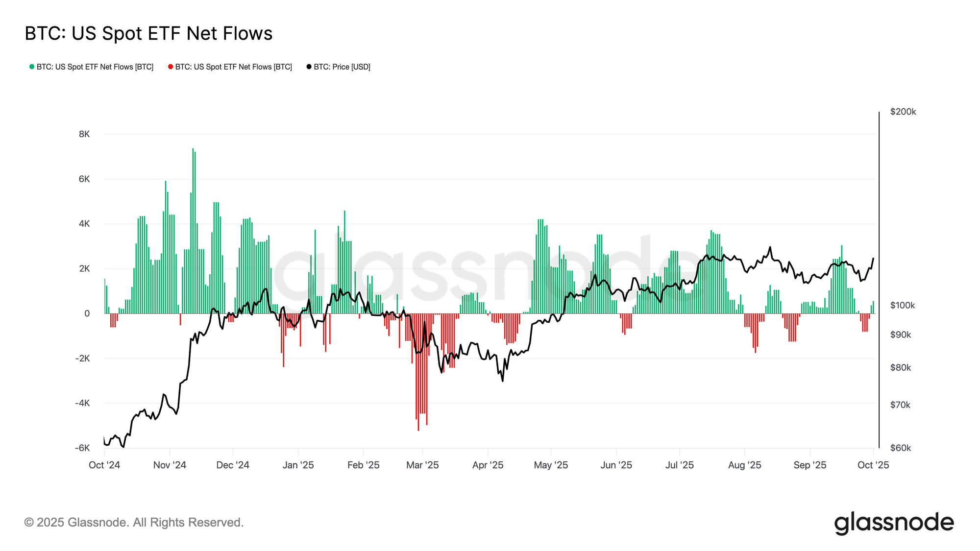Click the Mar '25 x-axis label

coord(422,465)
